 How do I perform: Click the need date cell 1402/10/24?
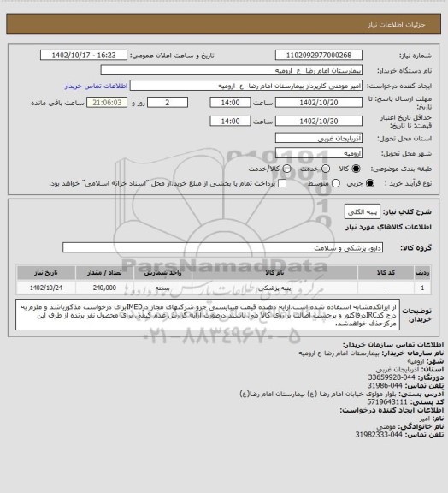(x=46, y=288)
